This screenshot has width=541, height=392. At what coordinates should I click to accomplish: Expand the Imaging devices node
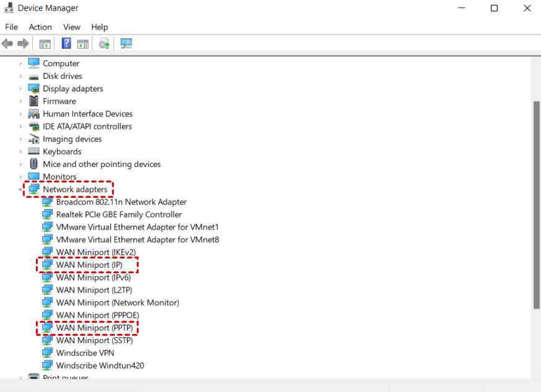click(x=20, y=139)
